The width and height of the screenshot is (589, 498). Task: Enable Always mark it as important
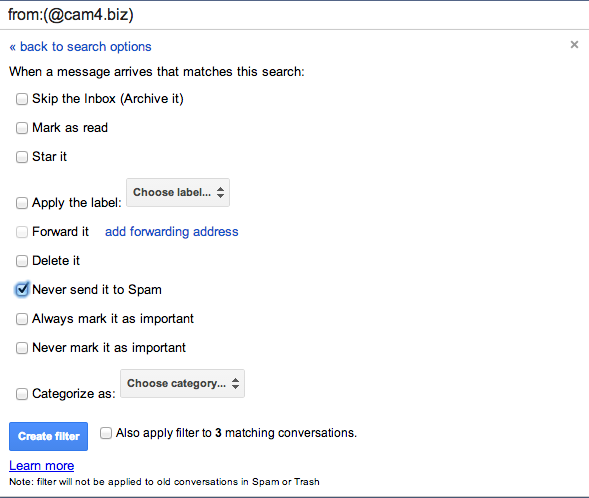pos(22,319)
